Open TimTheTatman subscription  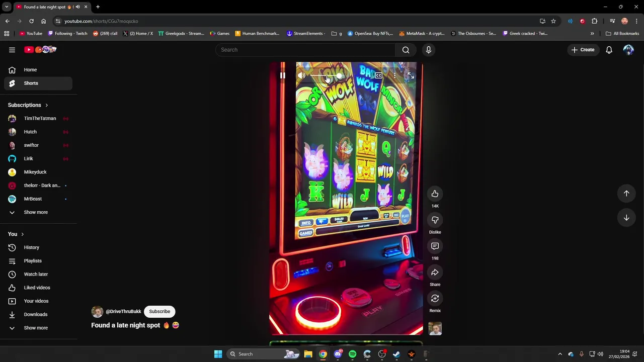[x=38, y=118]
